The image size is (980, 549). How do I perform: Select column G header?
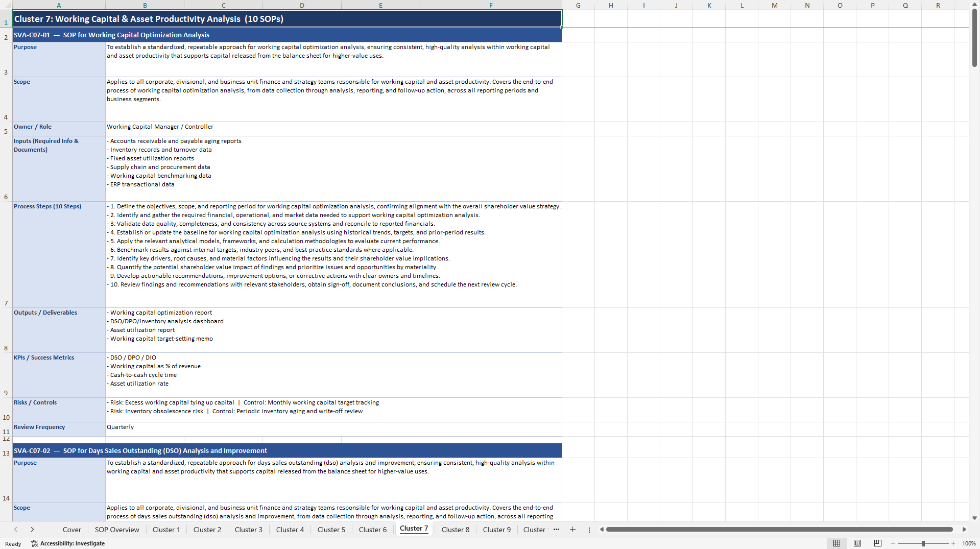point(578,5)
